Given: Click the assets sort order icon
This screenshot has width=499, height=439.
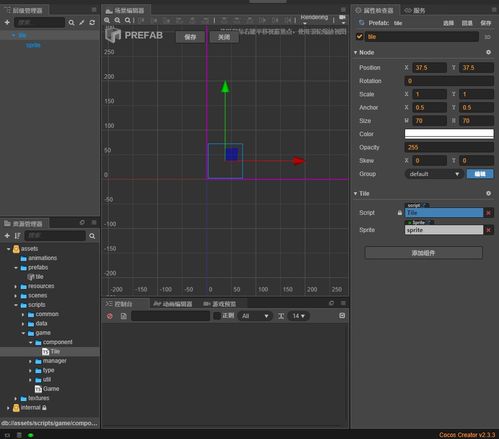Looking at the screenshot, I should click(x=17, y=236).
